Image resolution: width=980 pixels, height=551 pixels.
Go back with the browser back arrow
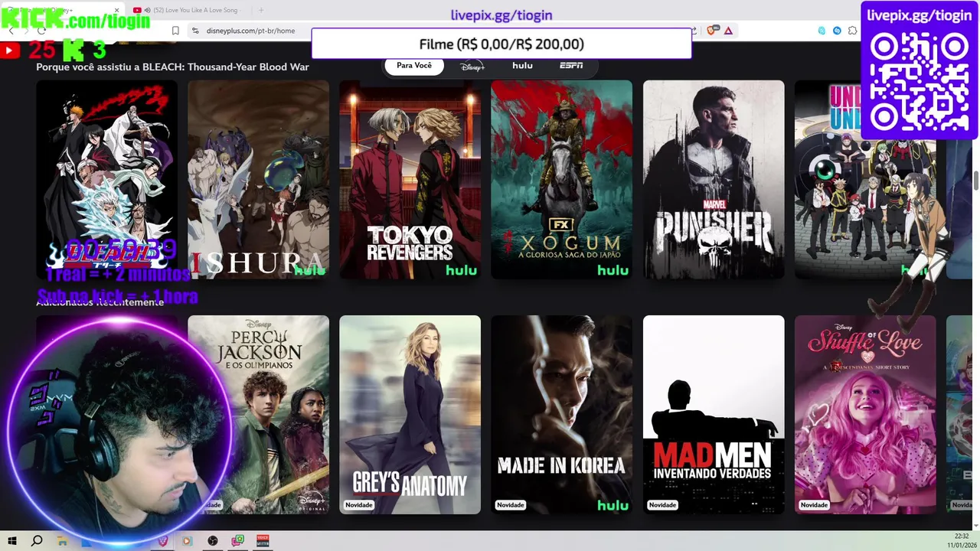pyautogui.click(x=11, y=31)
